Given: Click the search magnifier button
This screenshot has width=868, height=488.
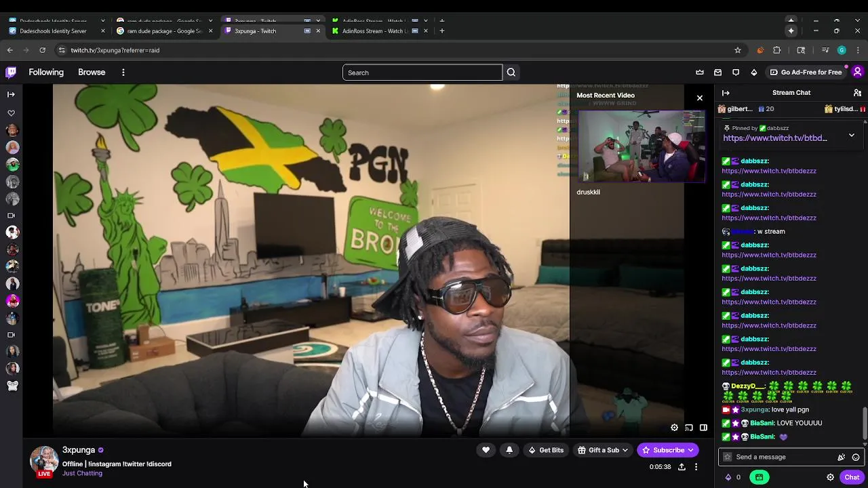Looking at the screenshot, I should pyautogui.click(x=511, y=73).
